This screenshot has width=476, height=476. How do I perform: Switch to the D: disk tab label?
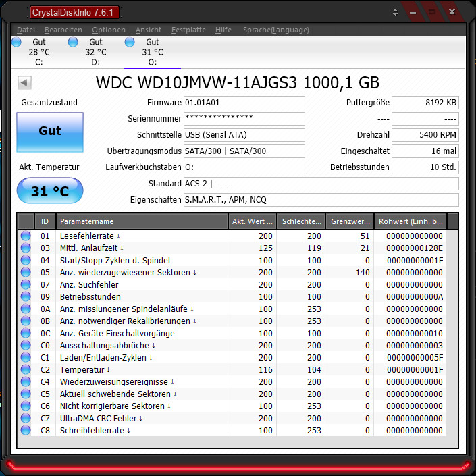pos(96,62)
